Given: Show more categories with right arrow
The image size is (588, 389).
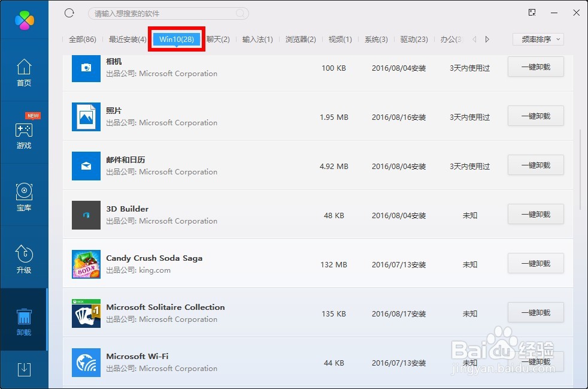Looking at the screenshot, I should pos(487,39).
